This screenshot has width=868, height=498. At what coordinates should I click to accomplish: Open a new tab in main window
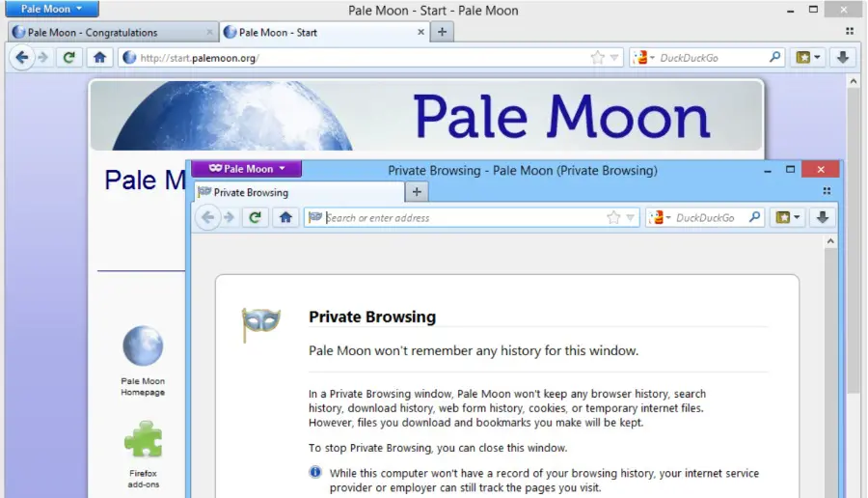(442, 32)
